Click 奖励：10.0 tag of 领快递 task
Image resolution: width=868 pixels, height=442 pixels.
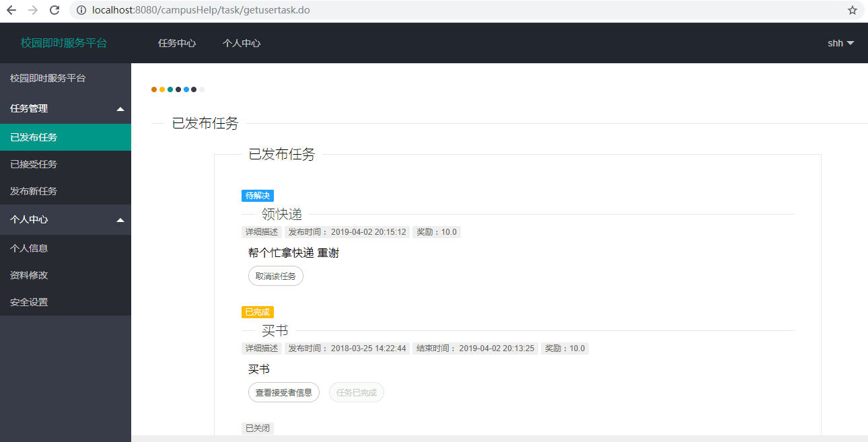pos(437,232)
